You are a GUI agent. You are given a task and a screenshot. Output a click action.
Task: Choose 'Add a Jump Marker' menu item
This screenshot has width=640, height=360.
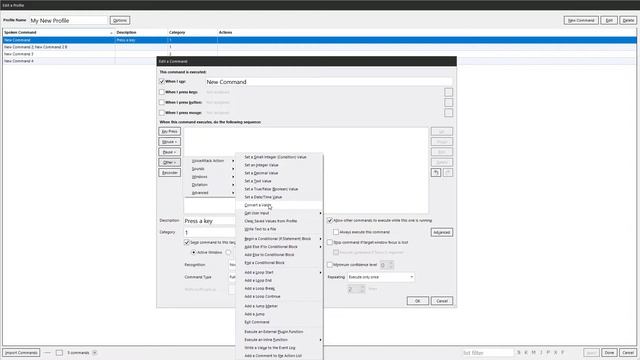tap(279, 306)
